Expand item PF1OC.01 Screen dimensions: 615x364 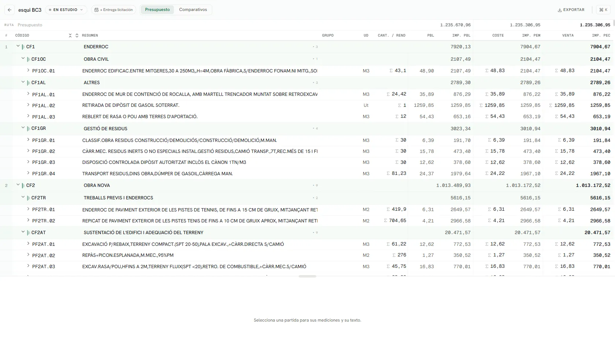[28, 70]
